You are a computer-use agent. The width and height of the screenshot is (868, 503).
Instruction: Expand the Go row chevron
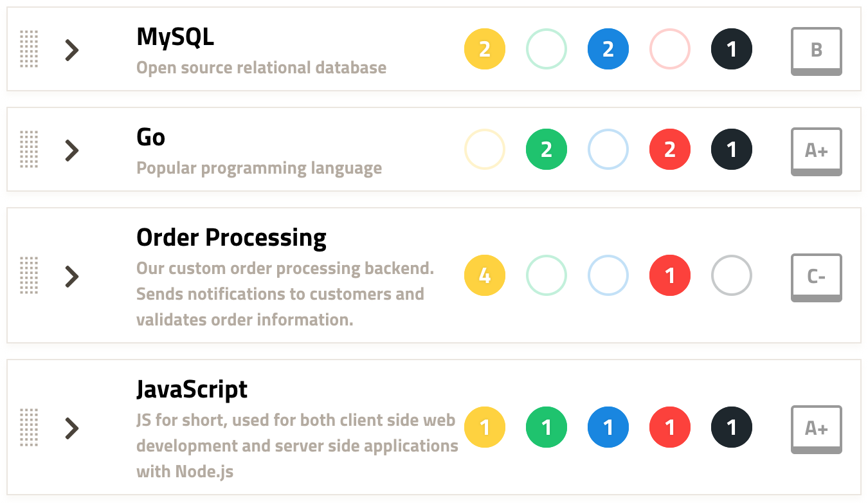coord(72,150)
